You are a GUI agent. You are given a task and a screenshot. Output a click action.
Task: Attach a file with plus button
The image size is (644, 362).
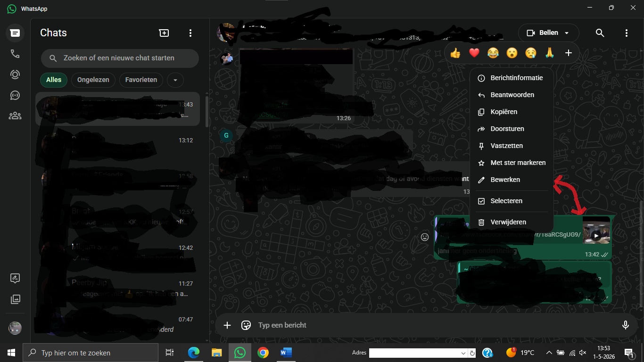[x=227, y=325]
